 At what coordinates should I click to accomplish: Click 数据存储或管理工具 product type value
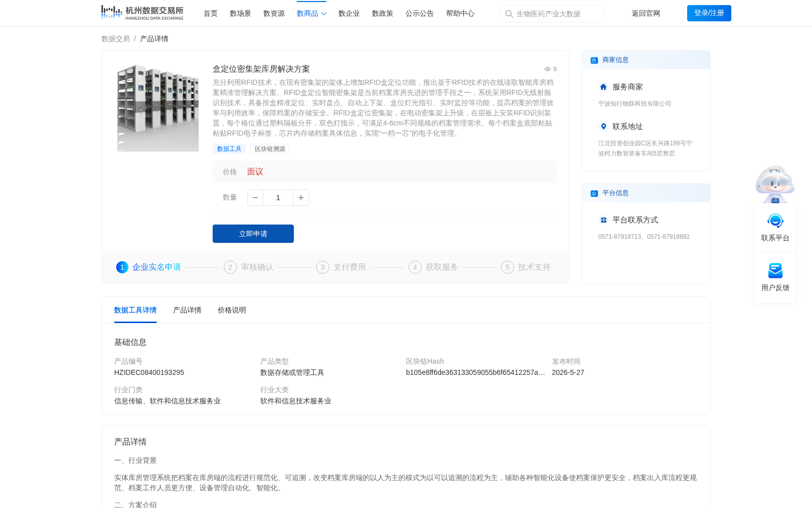[x=292, y=372]
